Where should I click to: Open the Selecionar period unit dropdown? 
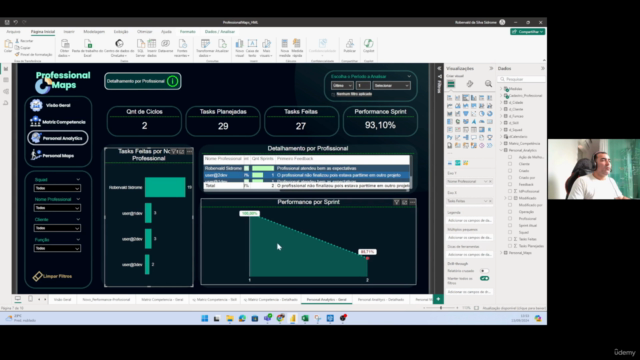[x=391, y=86]
